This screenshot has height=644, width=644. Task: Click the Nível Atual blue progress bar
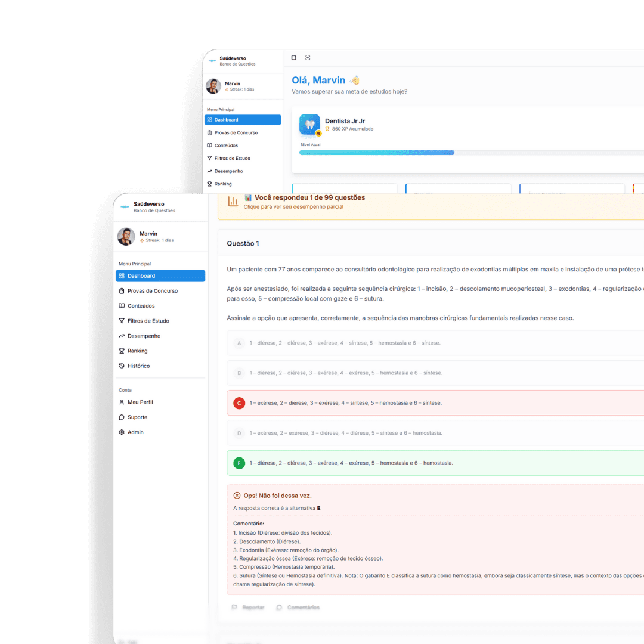tap(377, 153)
